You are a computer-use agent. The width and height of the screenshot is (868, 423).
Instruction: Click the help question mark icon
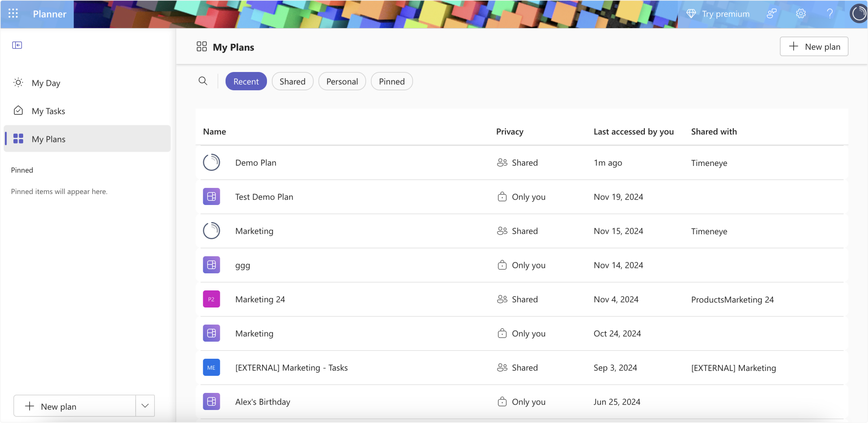coord(830,14)
